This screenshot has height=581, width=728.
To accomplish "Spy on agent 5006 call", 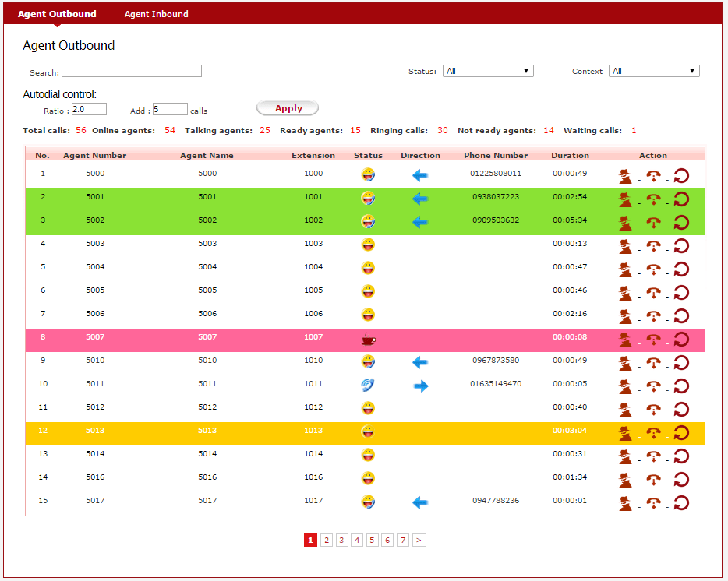I will click(x=625, y=316).
